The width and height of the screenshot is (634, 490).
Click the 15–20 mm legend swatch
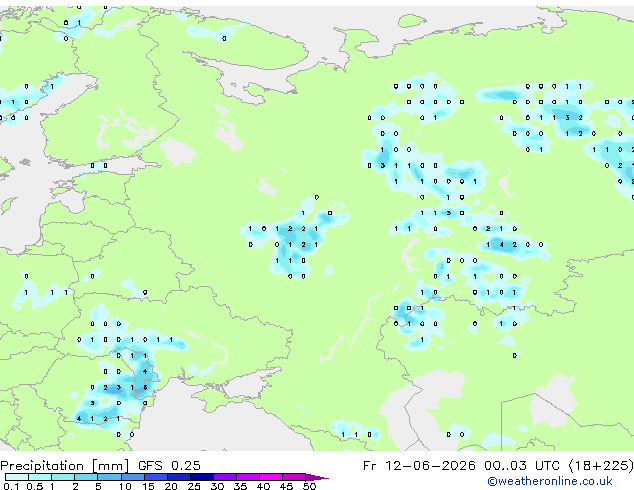155,477
